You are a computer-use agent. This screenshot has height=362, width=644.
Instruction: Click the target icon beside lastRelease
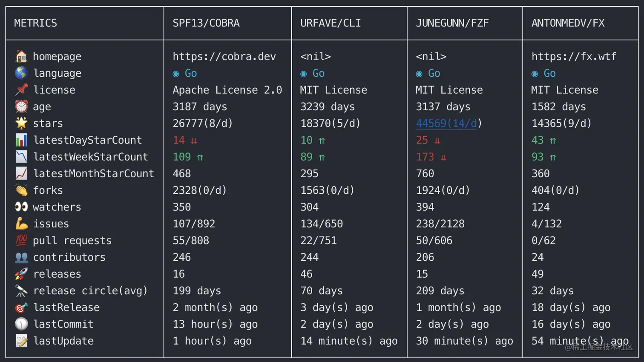tap(21, 307)
